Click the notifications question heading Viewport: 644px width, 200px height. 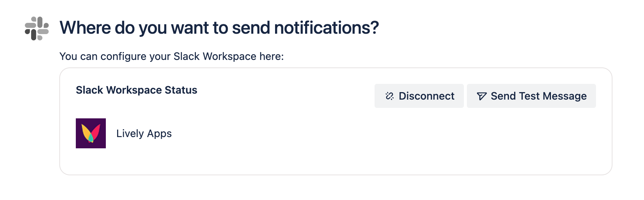(x=219, y=28)
